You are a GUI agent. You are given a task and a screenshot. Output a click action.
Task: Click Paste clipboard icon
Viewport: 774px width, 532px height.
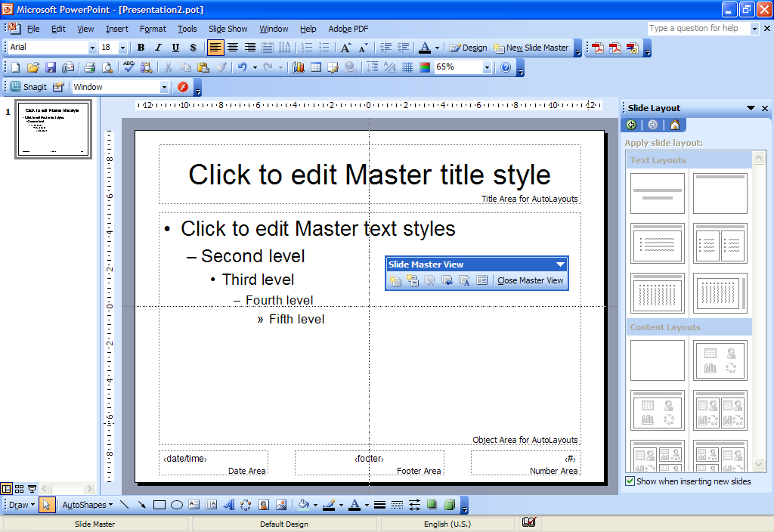tap(203, 67)
